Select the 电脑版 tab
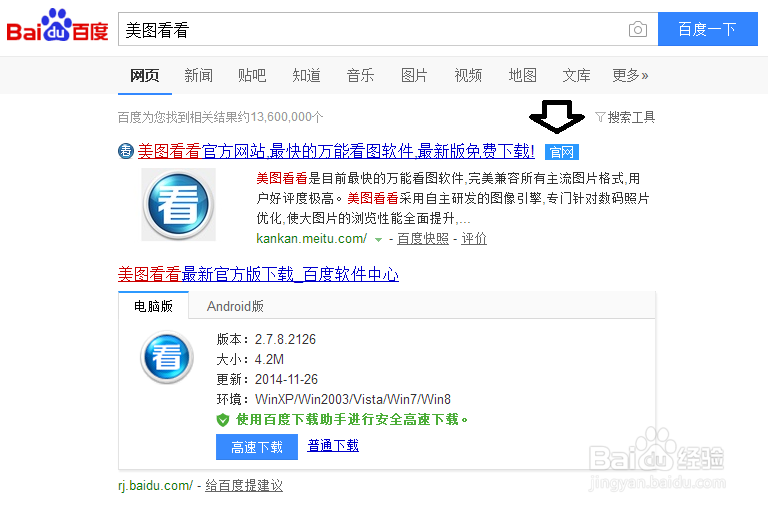 pyautogui.click(x=153, y=306)
